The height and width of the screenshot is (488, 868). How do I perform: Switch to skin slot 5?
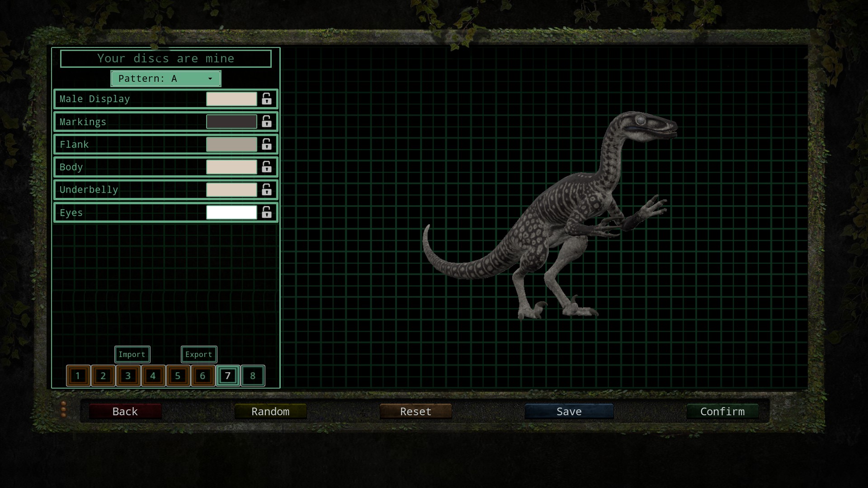[x=178, y=375]
